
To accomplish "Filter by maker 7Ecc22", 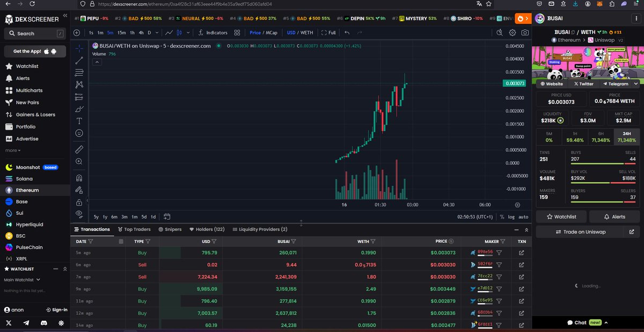I will pos(499,277).
